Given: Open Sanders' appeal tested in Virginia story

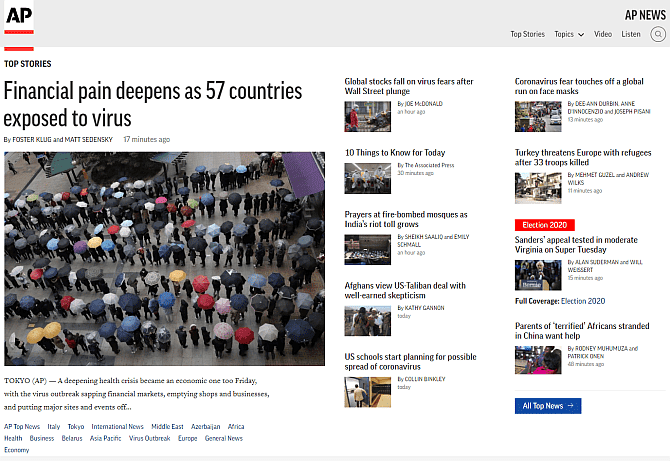Looking at the screenshot, I should (x=576, y=245).
